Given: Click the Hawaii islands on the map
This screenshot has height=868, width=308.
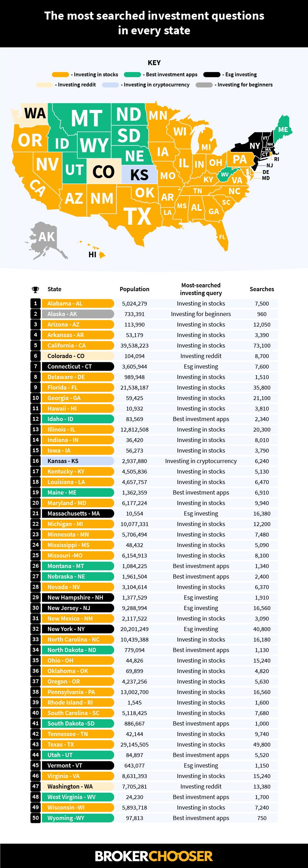Looking at the screenshot, I should [101, 254].
